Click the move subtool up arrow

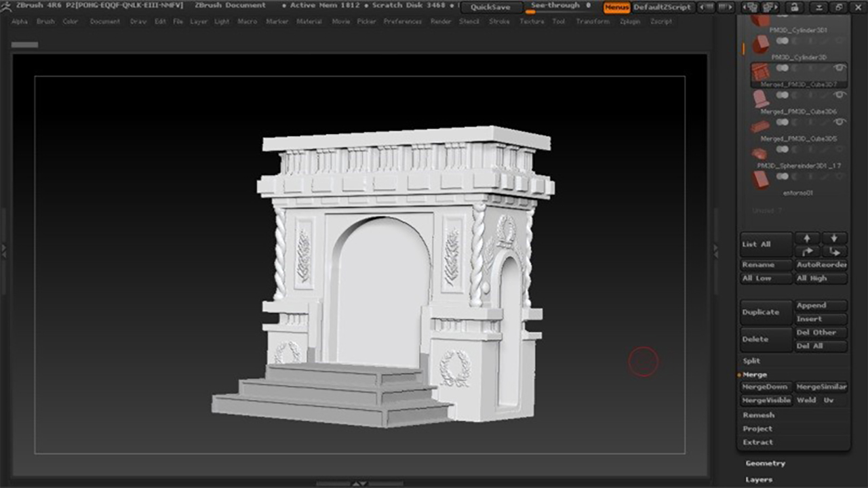pos(807,238)
